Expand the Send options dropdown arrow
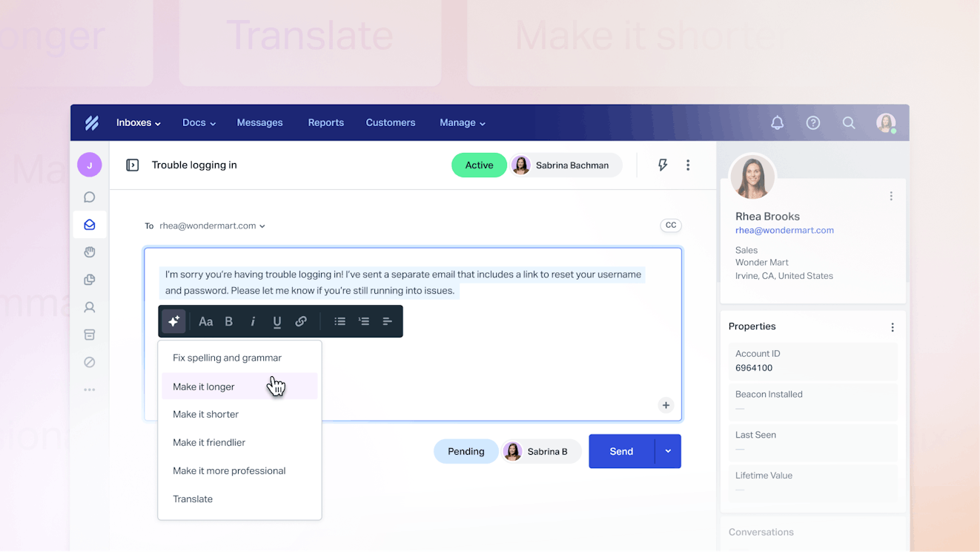 668,451
